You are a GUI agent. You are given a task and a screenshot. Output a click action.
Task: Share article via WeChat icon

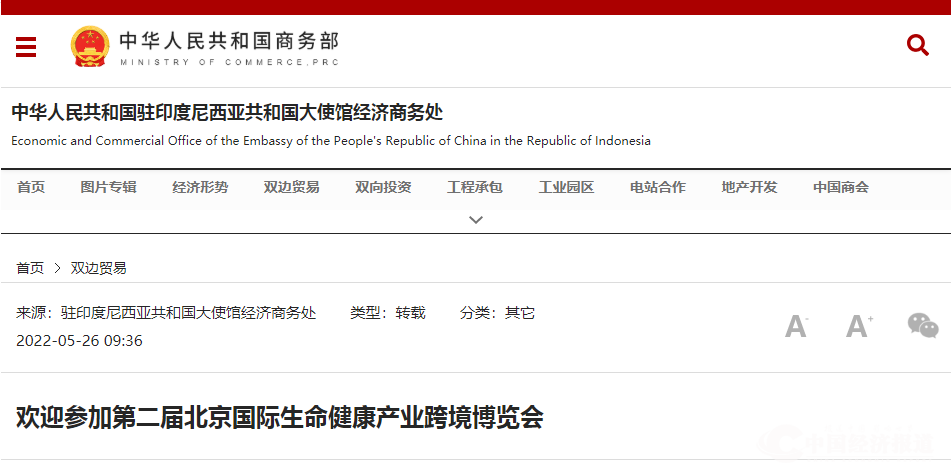click(x=922, y=326)
